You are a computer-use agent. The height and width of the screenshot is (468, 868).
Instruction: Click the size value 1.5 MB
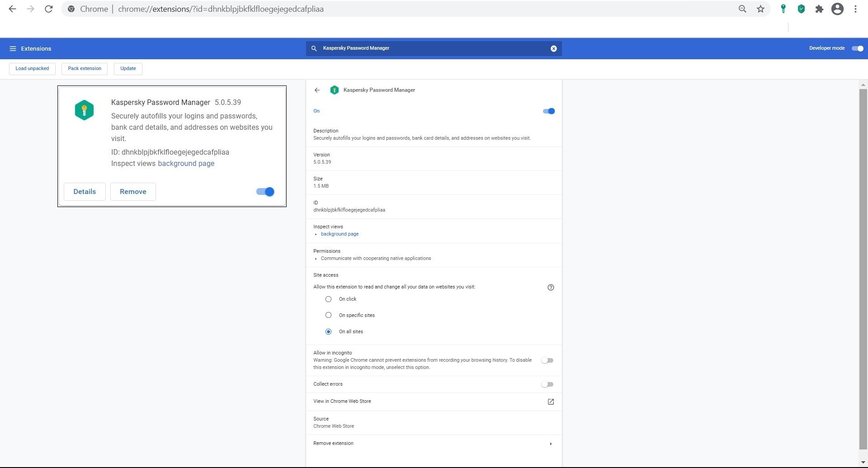(x=321, y=186)
